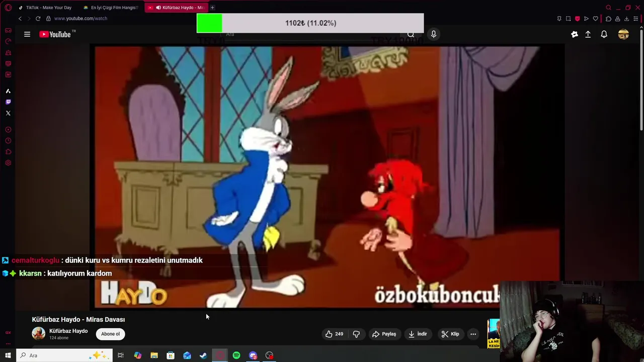
Task: Open the Aria AI icon in sidebar
Action: 8,91
